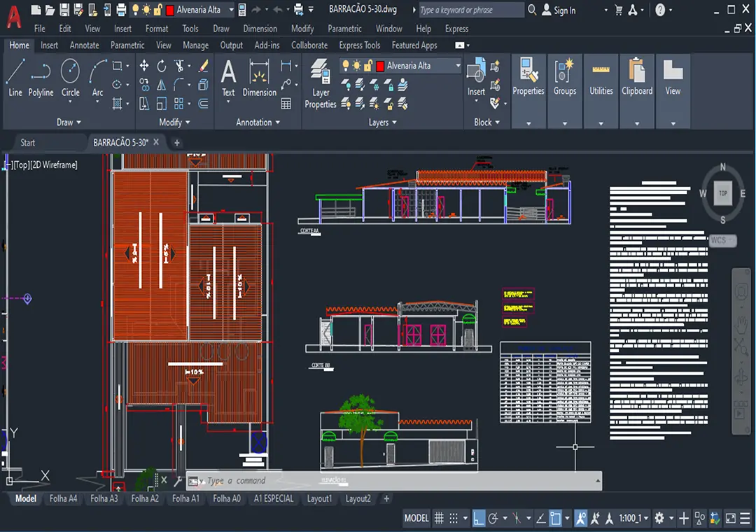Open the Alvenaria Alta layer dropdown in ribbon
Screen dimensions: 756x532
(x=458, y=66)
